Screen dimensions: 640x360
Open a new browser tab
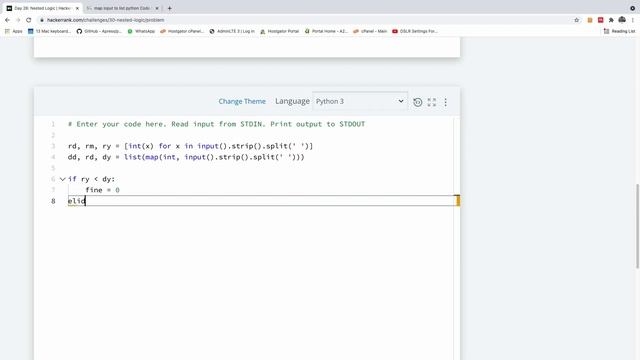click(x=169, y=8)
